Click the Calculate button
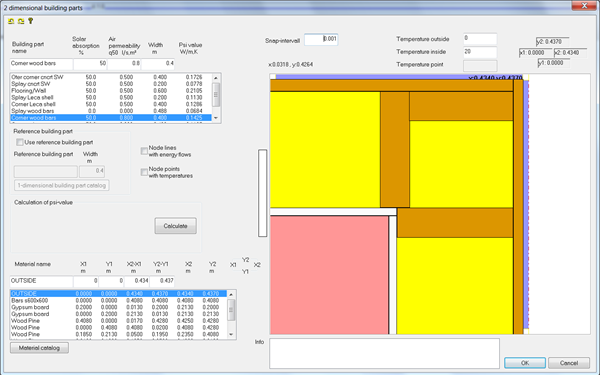Viewport: 600px width, 375px height. pos(176,226)
